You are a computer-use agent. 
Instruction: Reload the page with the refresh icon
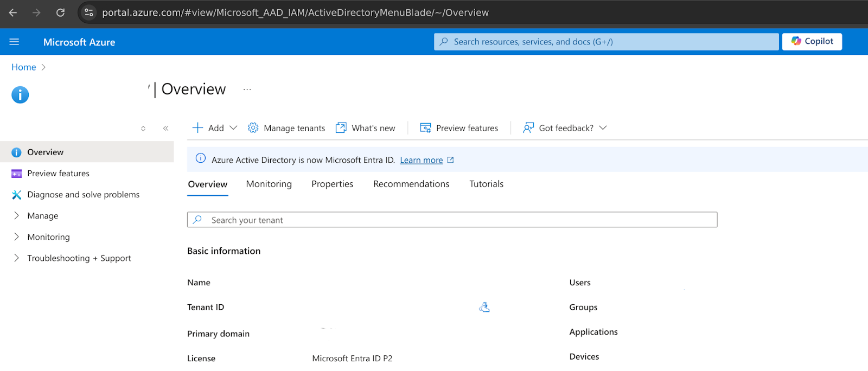pos(60,12)
